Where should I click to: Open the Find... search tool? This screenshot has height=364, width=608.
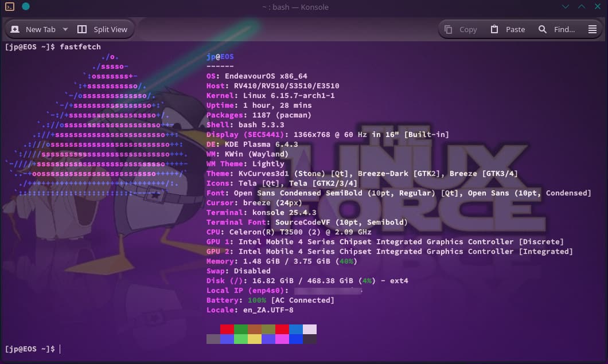556,29
